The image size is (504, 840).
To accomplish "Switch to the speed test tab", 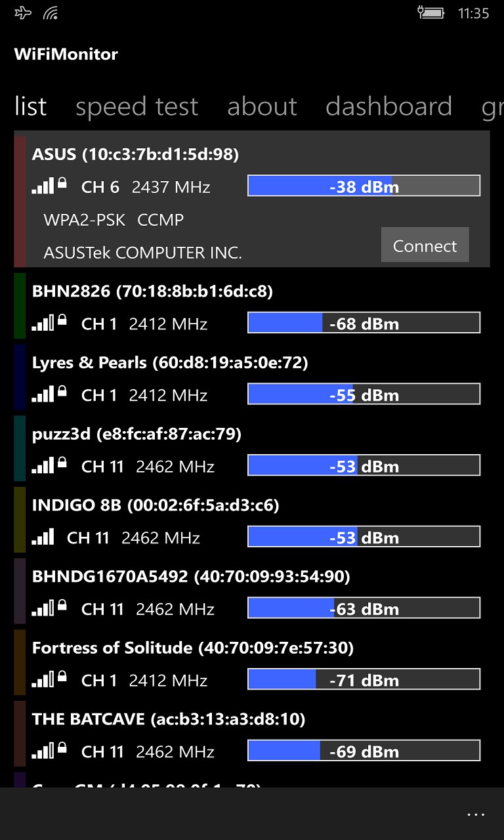I will click(136, 106).
